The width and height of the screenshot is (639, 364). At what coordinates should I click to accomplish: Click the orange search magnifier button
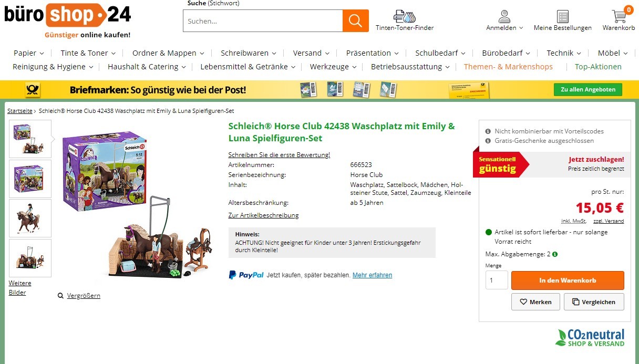click(x=355, y=21)
